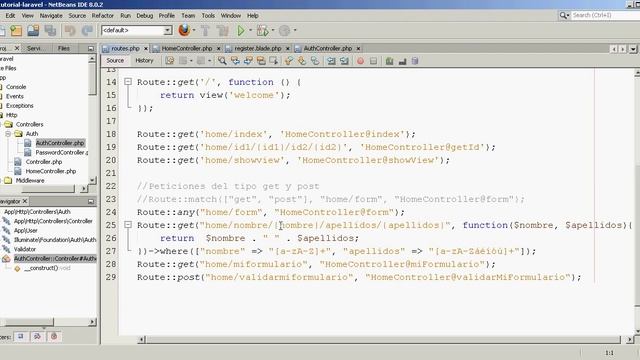Image resolution: width=640 pixels, height=360 pixels.
Task: Open the Tools menu
Action: click(x=208, y=16)
